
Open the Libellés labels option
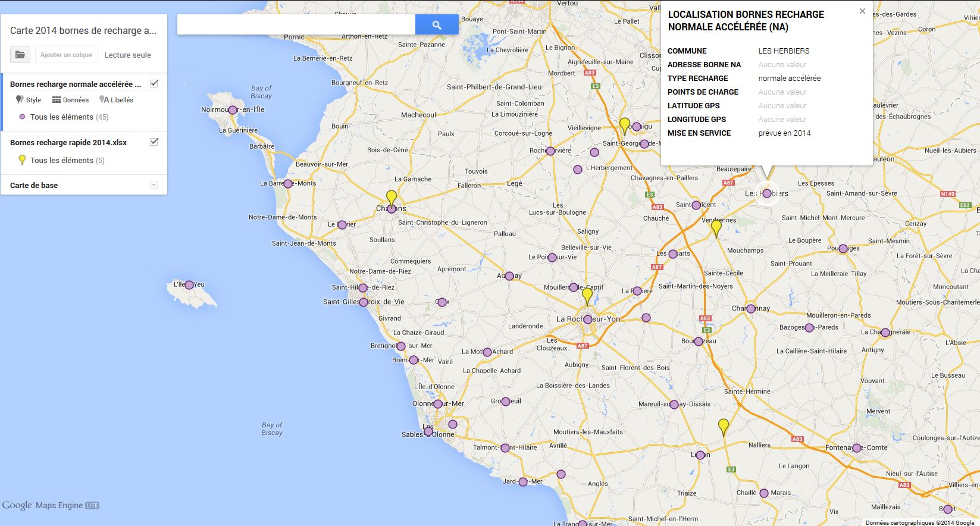point(117,100)
